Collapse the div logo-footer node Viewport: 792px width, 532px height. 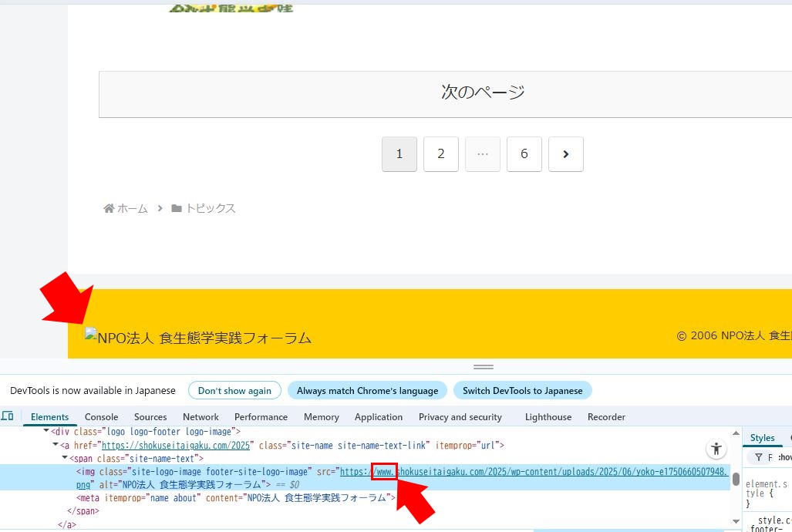pyautogui.click(x=46, y=431)
